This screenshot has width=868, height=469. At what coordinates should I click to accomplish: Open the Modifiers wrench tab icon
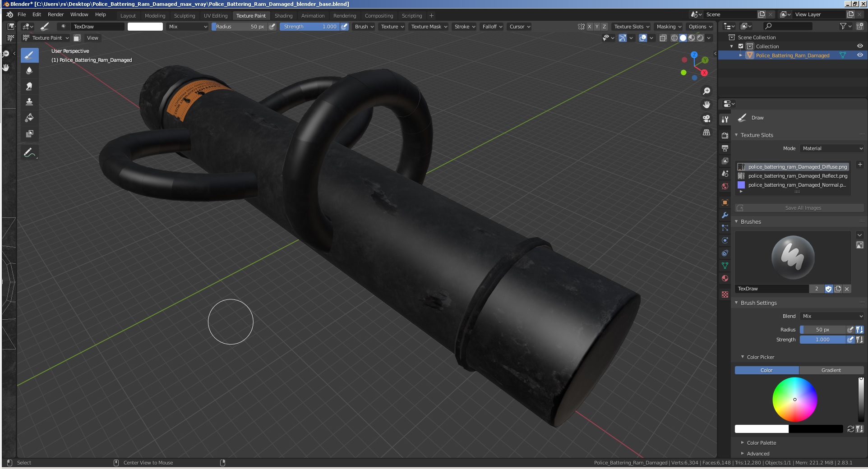click(725, 215)
